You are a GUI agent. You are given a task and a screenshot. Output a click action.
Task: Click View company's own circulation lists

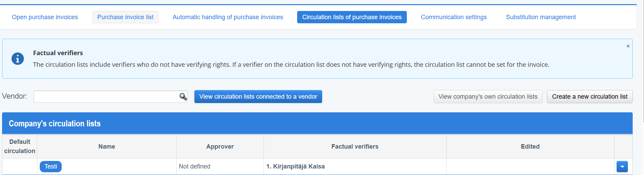pos(487,97)
